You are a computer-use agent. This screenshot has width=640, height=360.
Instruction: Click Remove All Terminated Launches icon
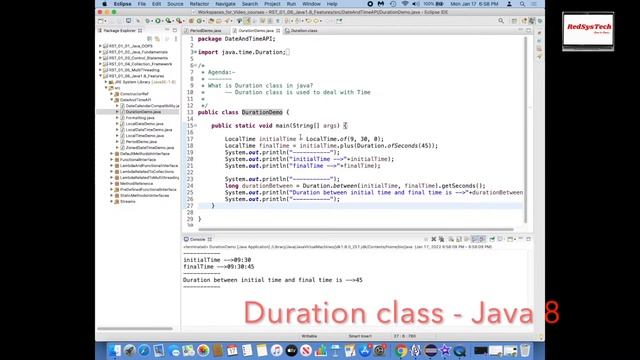441,239
